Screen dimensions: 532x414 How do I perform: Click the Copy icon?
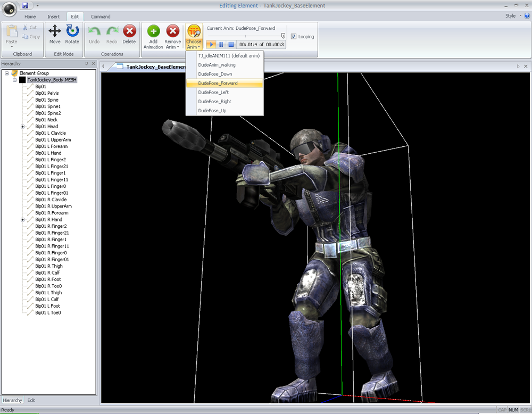25,37
